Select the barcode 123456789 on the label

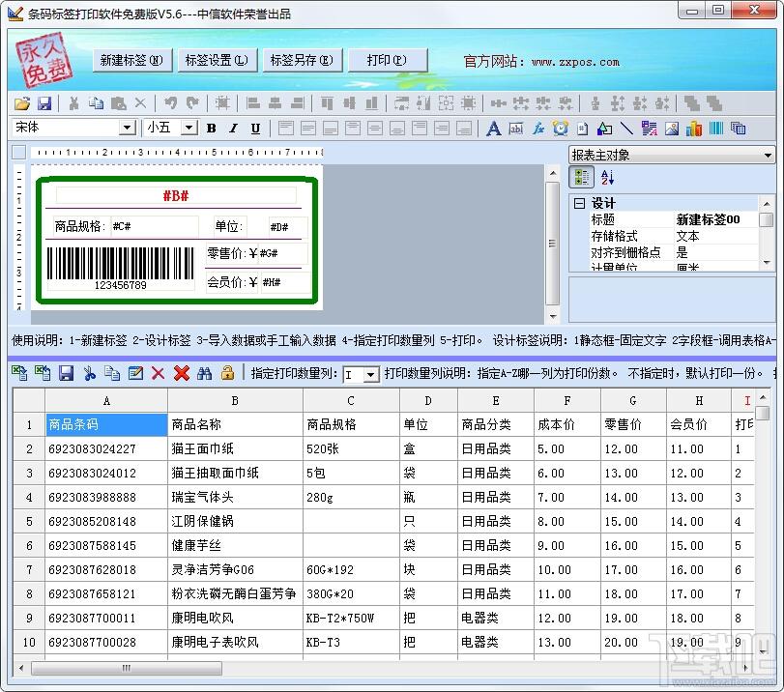tap(121, 268)
